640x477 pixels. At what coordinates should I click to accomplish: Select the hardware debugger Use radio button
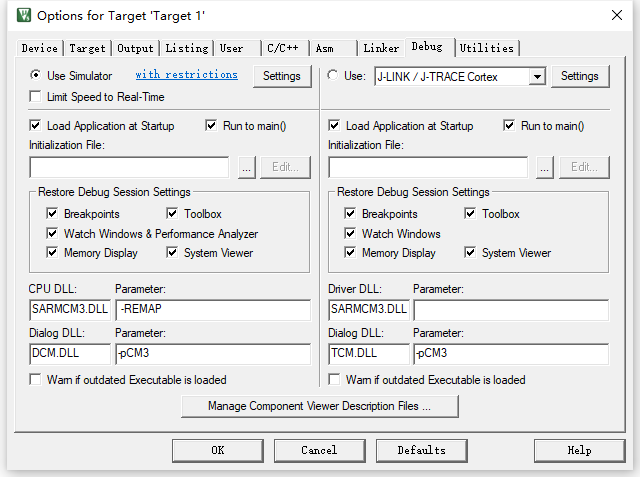[333, 75]
